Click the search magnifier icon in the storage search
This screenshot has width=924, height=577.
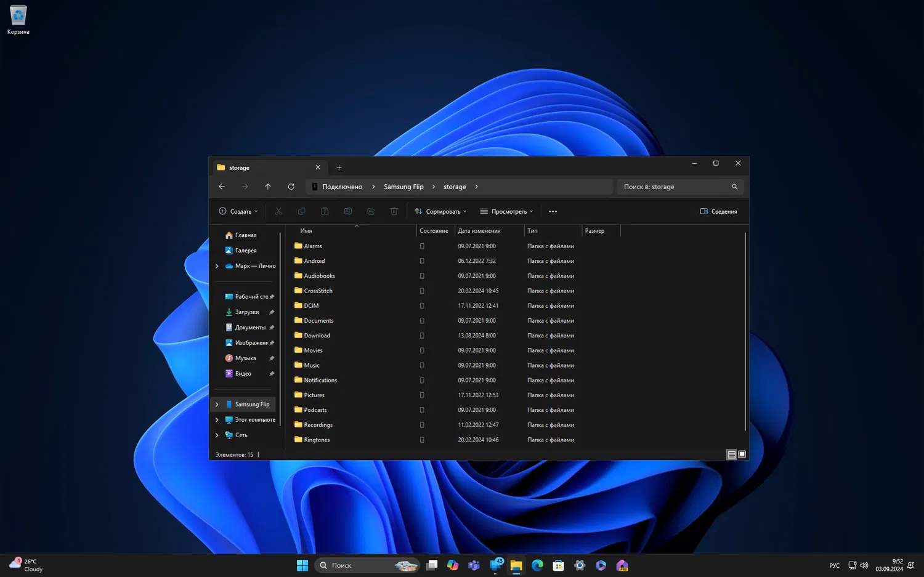734,187
